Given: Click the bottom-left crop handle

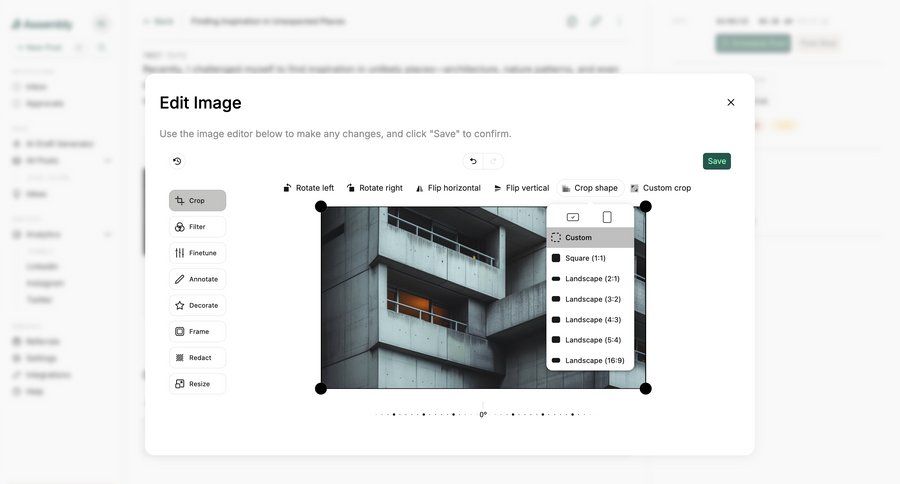Looking at the screenshot, I should (321, 389).
